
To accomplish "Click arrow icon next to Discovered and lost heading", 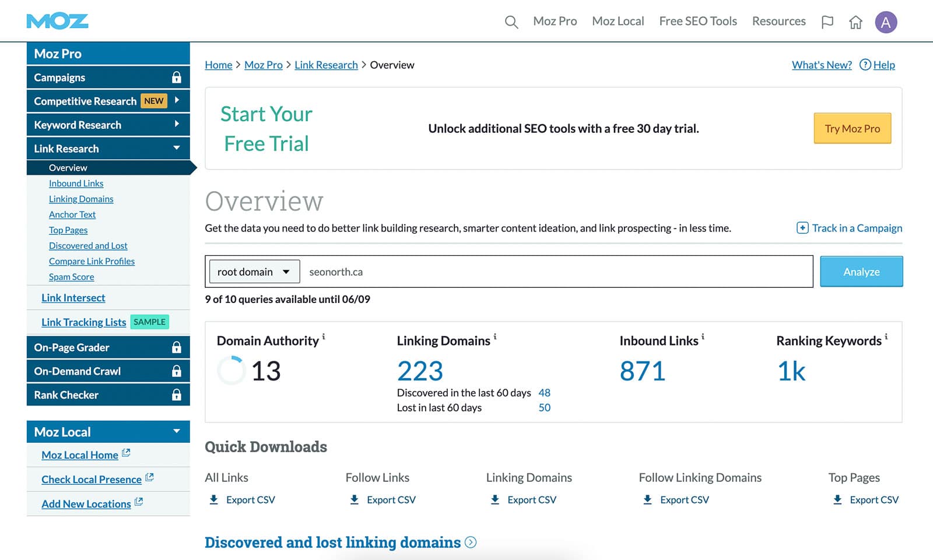I will click(471, 543).
